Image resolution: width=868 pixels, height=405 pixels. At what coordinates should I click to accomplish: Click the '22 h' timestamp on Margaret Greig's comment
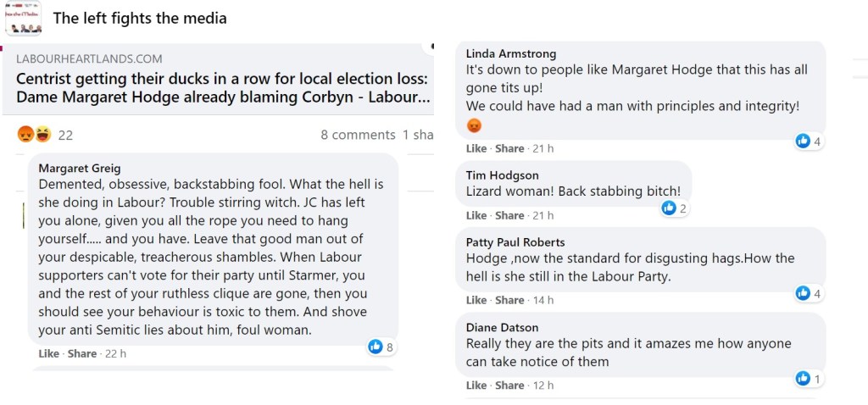click(114, 353)
